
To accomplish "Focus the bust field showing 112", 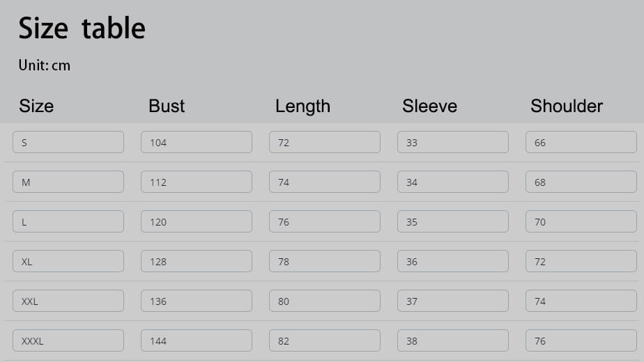I will tap(197, 182).
